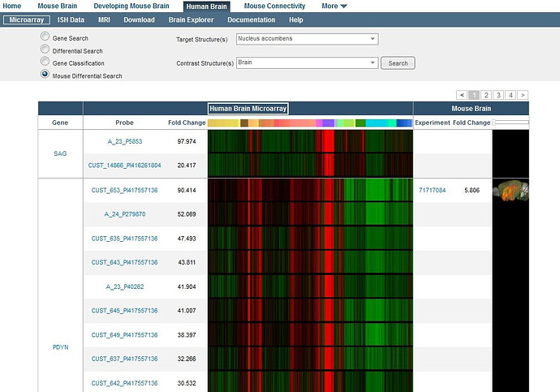560x392 pixels.
Task: Click the Mouse Brain column header
Action: coord(471,109)
